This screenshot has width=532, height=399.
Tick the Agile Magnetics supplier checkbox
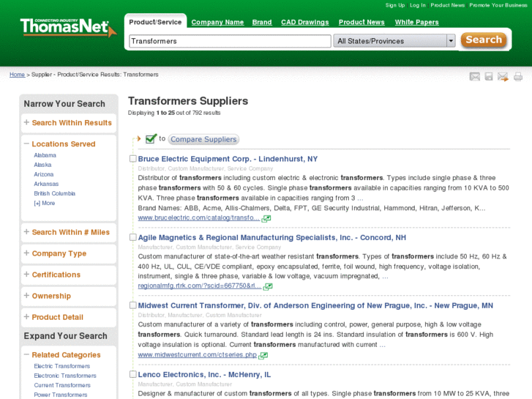[x=133, y=237]
